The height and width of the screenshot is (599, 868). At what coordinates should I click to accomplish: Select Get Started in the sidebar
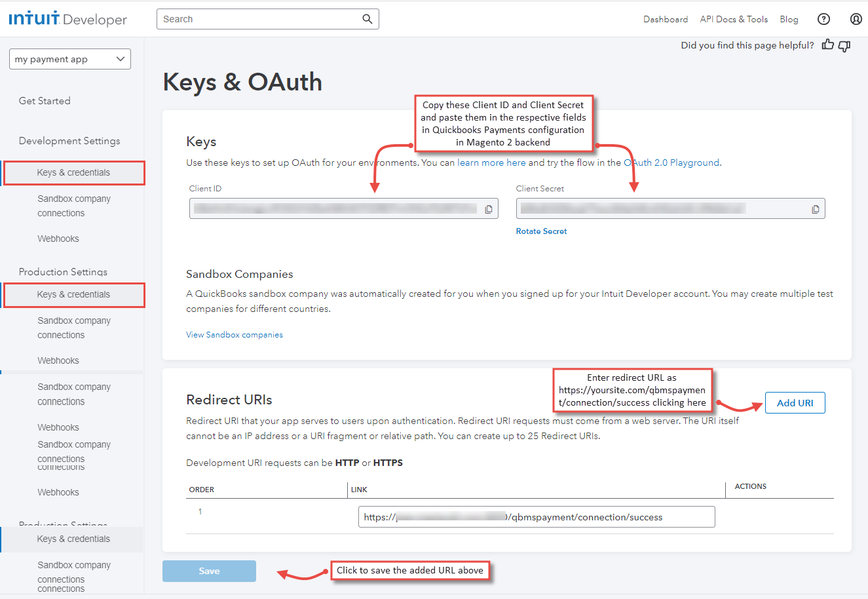(x=45, y=101)
